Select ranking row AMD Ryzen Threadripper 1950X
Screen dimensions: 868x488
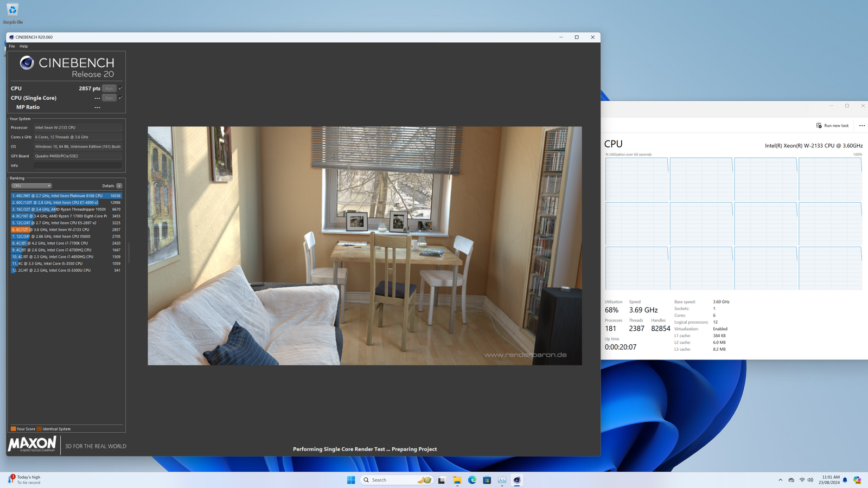(66, 209)
